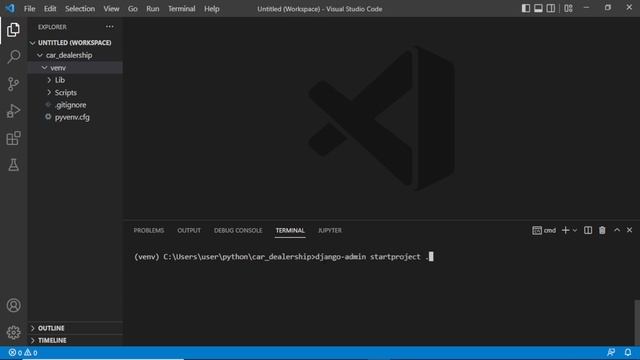
Task: Open the Extensions view
Action: tap(13, 138)
